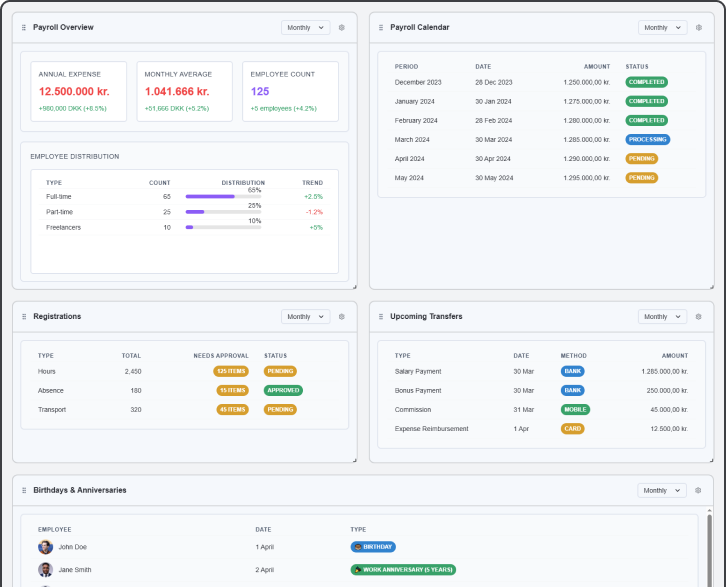Screen dimensions: 726x587
Task: Click February 2024 COMPLETED status badge
Action: (x=647, y=120)
